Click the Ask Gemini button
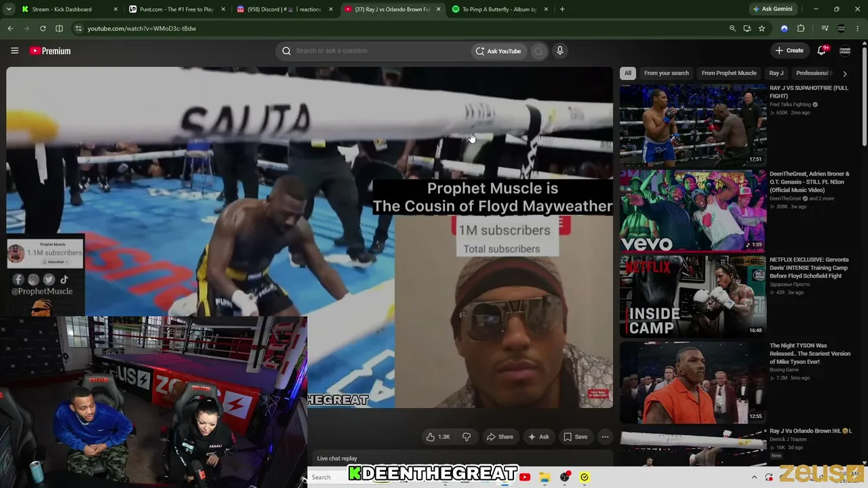This screenshot has width=868, height=488. [772, 9]
